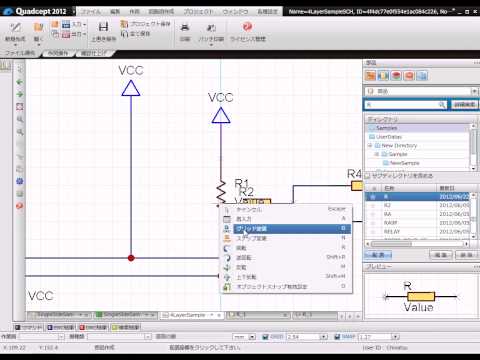Select the selected R row in parts list

418,197
